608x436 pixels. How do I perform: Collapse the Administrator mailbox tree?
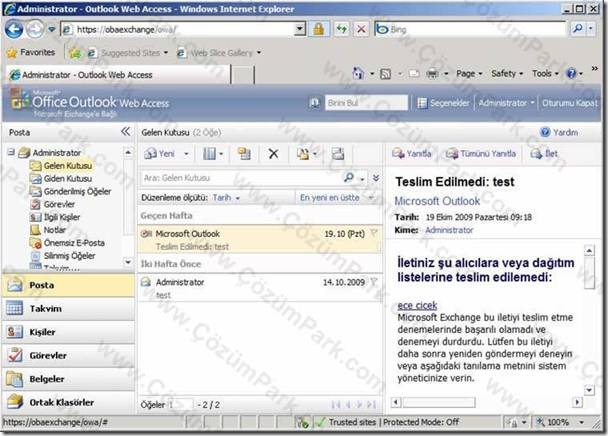point(12,152)
